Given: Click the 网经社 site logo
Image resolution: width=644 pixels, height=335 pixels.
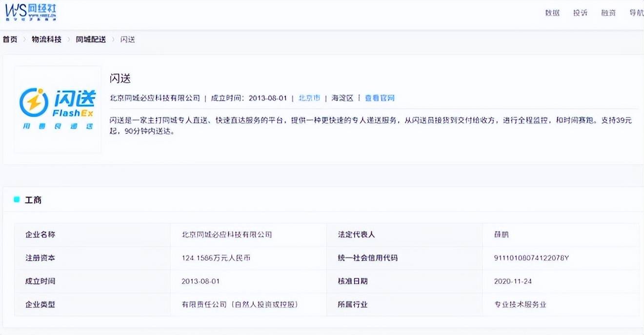Looking at the screenshot, I should click(31, 12).
